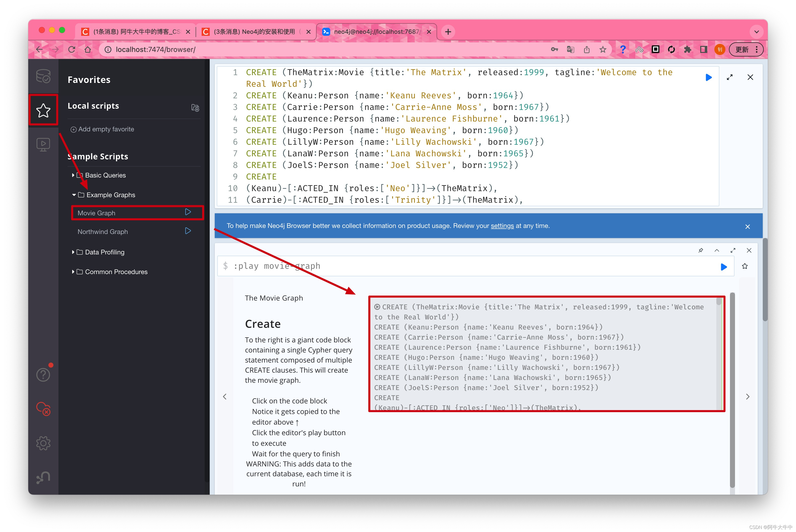Click editor line 9 CREATE text
Image resolution: width=796 pixels, height=532 pixels.
(261, 177)
